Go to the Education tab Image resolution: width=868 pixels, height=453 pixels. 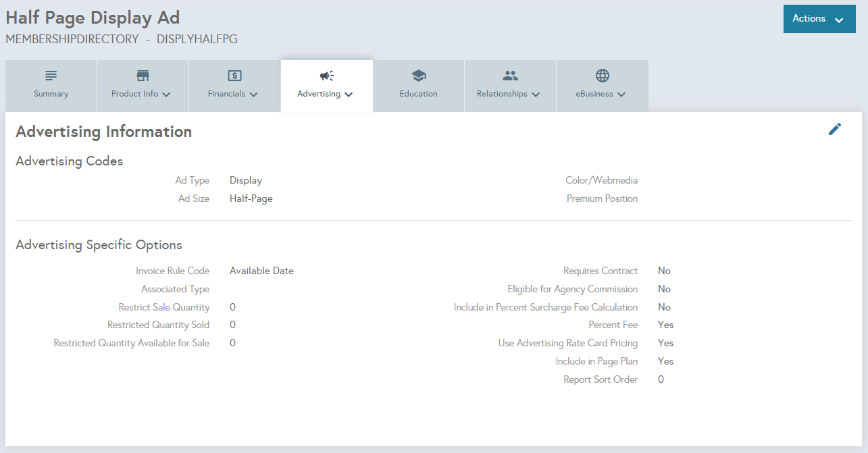click(418, 86)
